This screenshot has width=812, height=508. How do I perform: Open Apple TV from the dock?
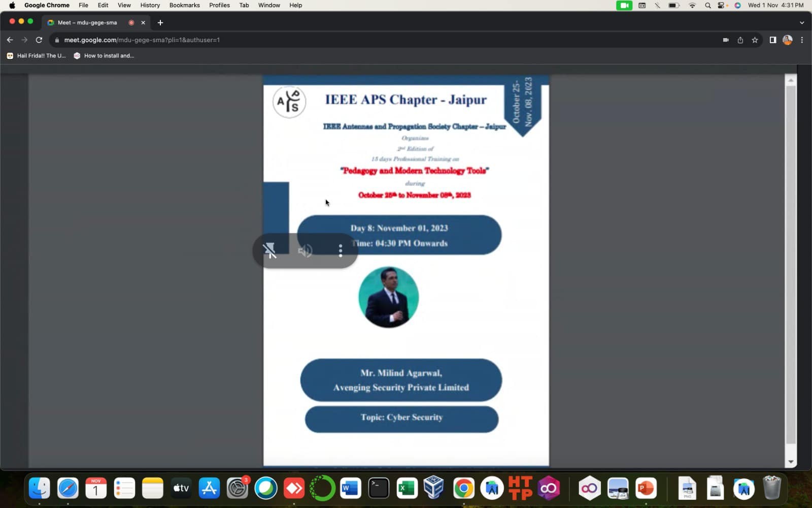click(181, 488)
